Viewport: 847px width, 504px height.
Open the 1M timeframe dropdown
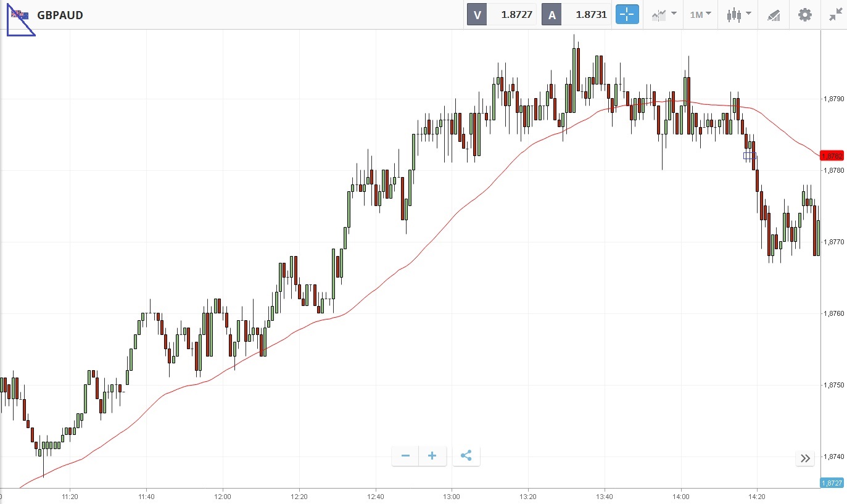[700, 15]
